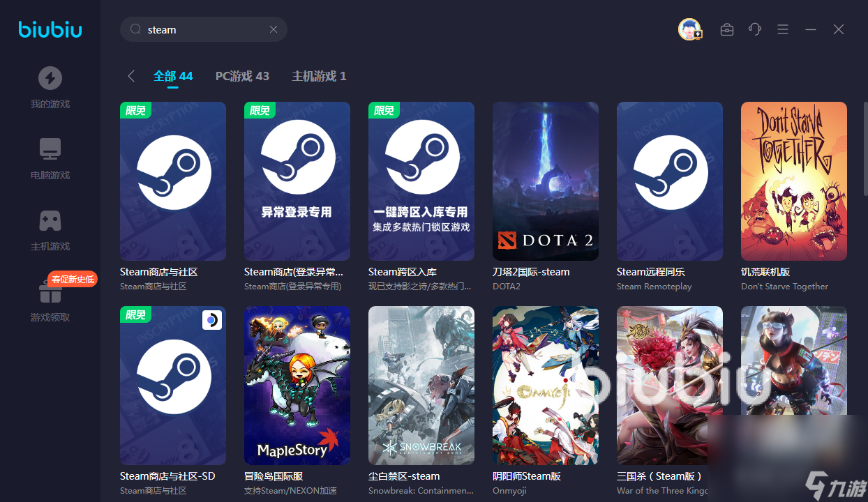Image resolution: width=868 pixels, height=502 pixels.
Task: Click the search magnifier icon
Action: pyautogui.click(x=136, y=29)
